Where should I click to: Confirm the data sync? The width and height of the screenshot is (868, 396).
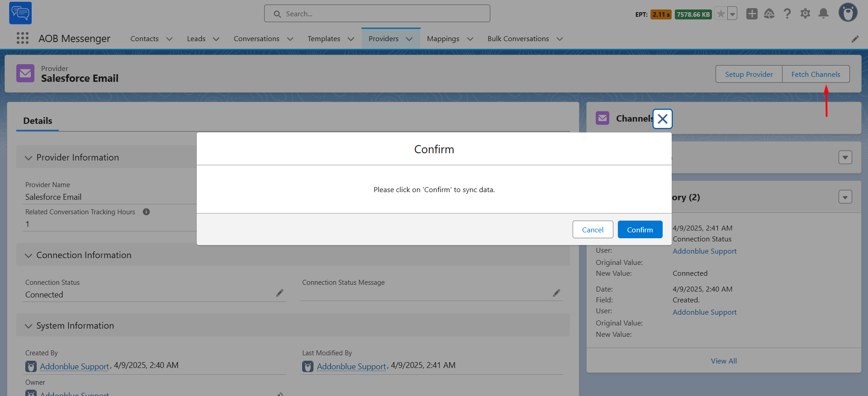click(640, 230)
